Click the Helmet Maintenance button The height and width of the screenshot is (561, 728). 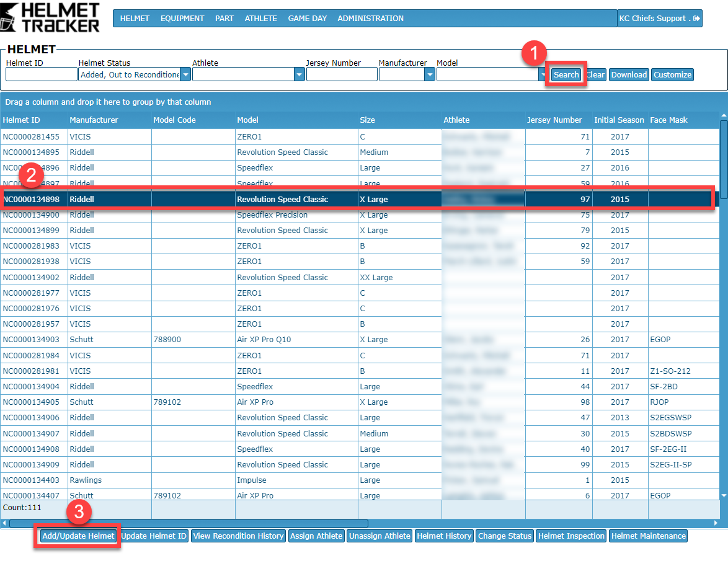click(648, 536)
